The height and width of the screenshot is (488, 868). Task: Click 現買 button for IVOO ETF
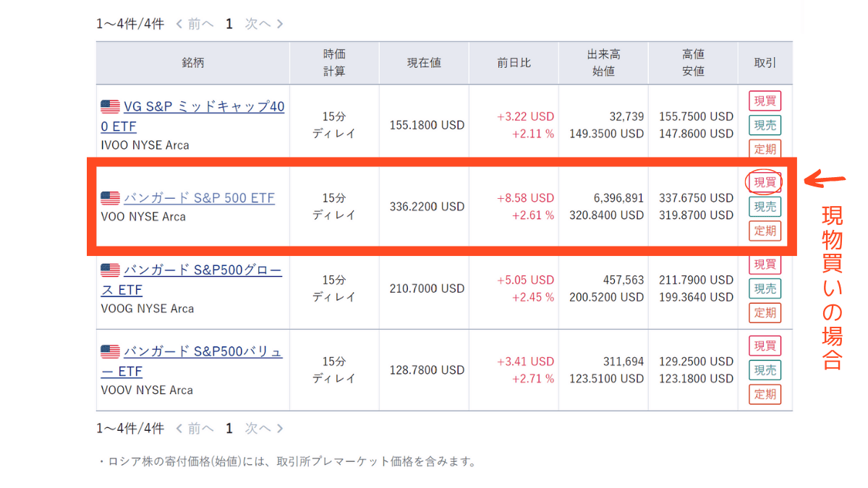click(765, 100)
